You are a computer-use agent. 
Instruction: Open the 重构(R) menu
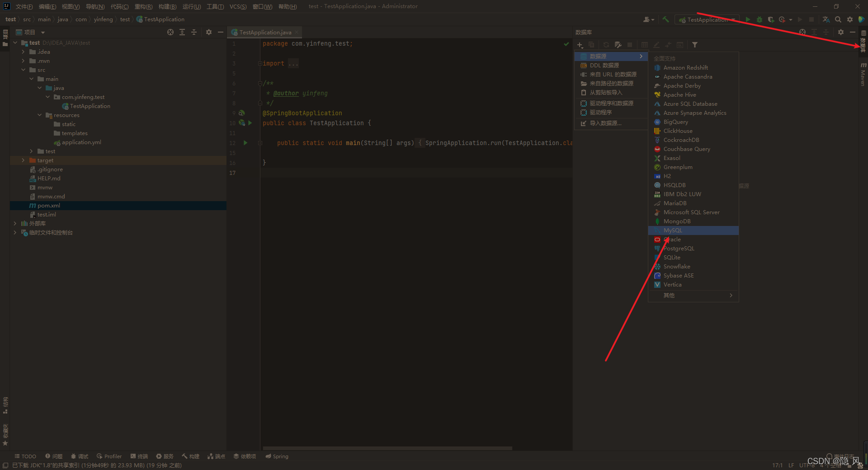(x=143, y=6)
